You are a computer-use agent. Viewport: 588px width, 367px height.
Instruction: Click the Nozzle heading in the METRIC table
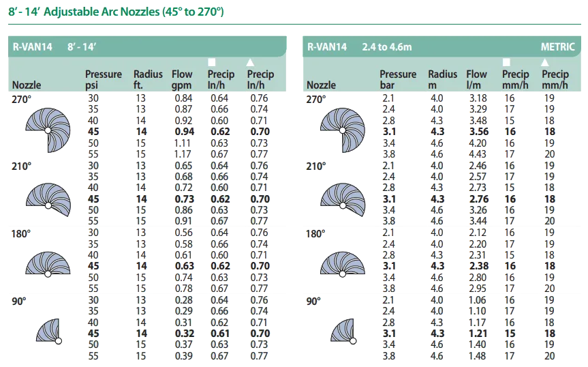click(322, 85)
